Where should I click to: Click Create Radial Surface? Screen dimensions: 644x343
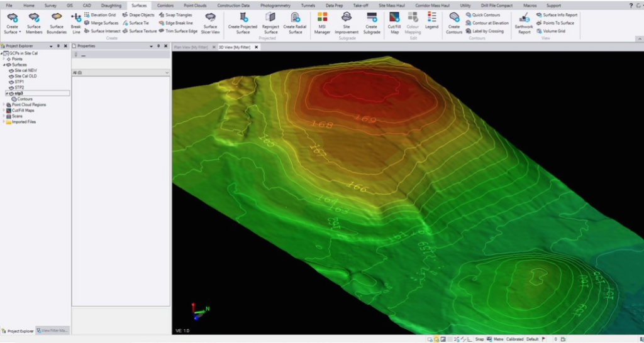point(295,23)
